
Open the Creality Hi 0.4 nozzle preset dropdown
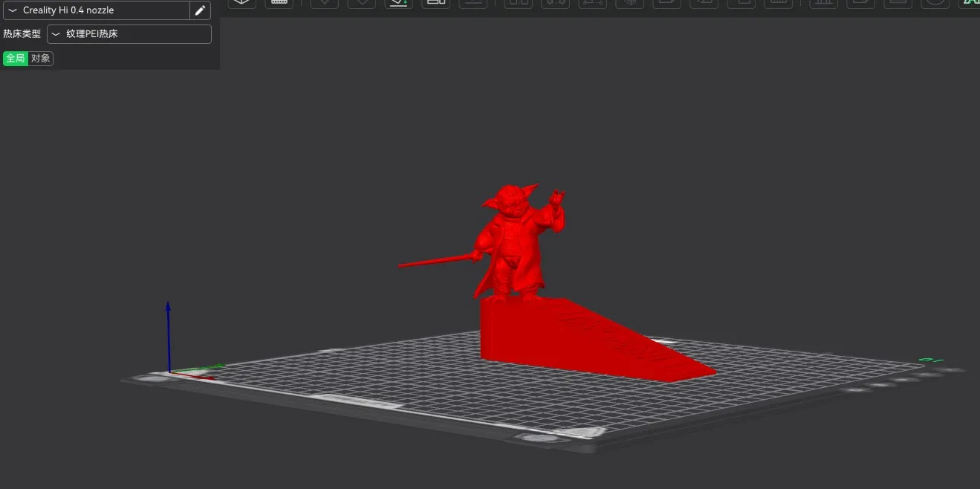(97, 10)
